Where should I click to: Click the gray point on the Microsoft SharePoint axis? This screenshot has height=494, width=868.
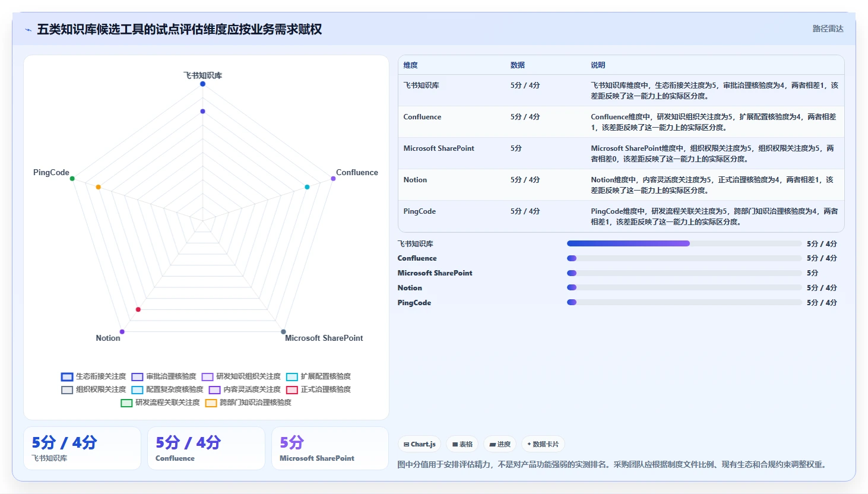click(283, 332)
